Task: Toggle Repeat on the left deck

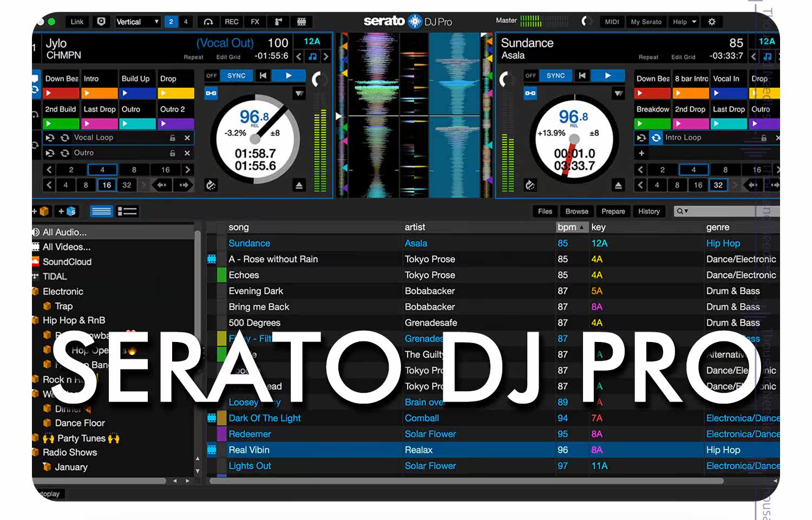Action: pyautogui.click(x=193, y=57)
